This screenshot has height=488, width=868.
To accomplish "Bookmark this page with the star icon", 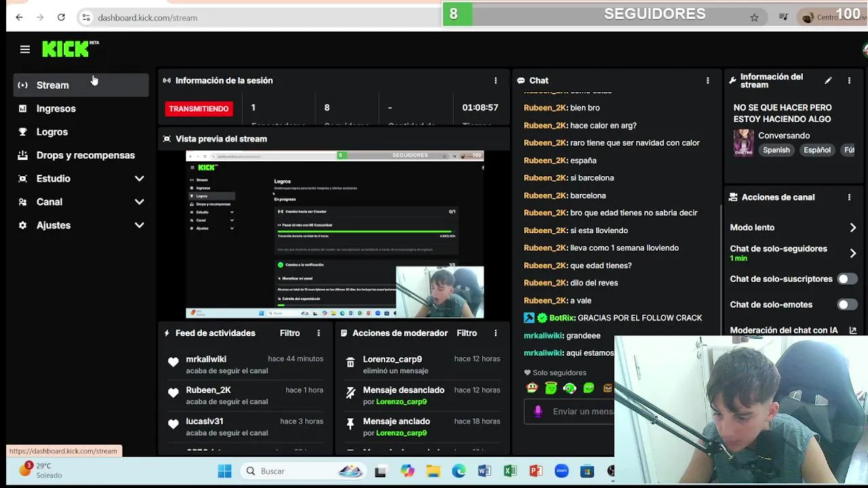I will (754, 18).
